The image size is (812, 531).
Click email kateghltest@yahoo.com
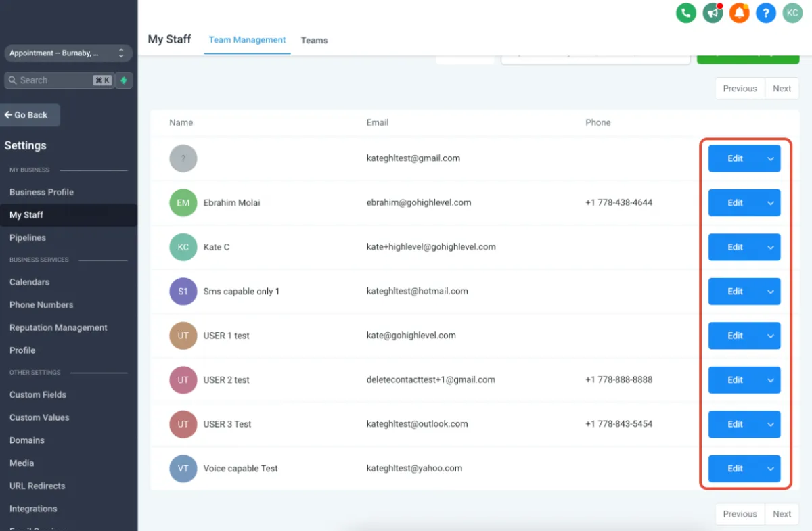coord(414,468)
